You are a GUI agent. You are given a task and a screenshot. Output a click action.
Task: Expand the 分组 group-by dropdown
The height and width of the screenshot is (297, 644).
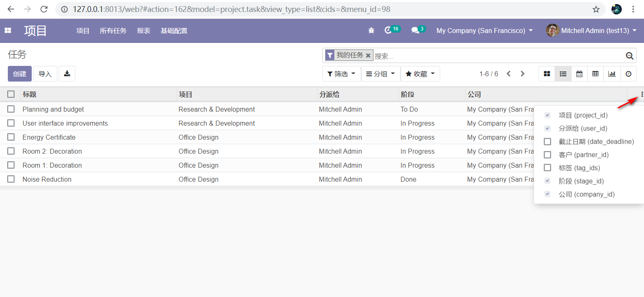click(x=380, y=74)
